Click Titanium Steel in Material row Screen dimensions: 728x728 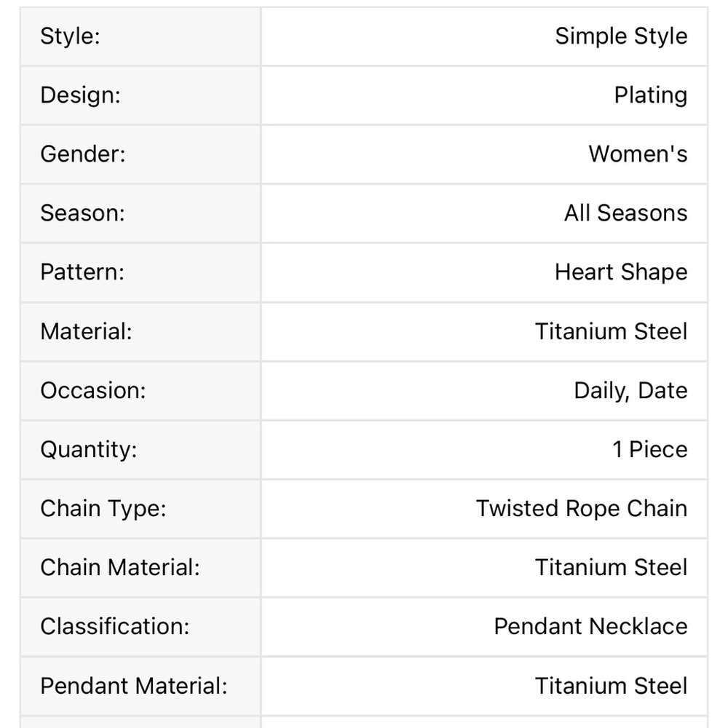(x=611, y=331)
